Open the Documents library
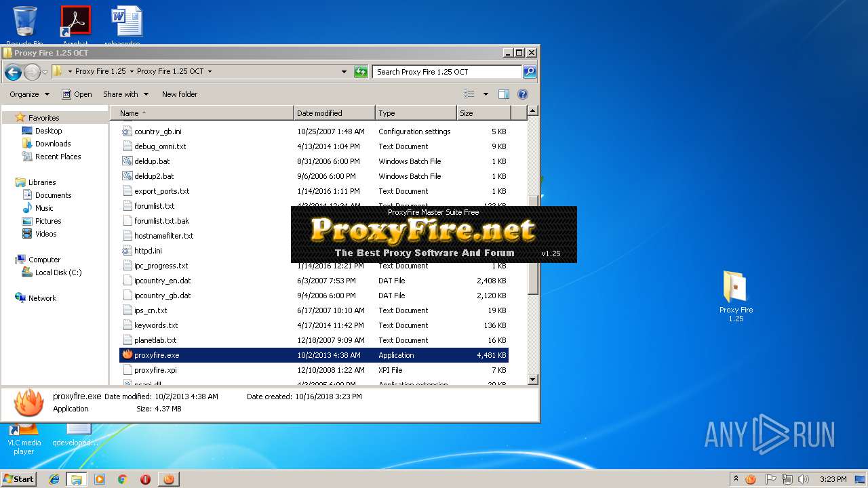 [x=53, y=195]
